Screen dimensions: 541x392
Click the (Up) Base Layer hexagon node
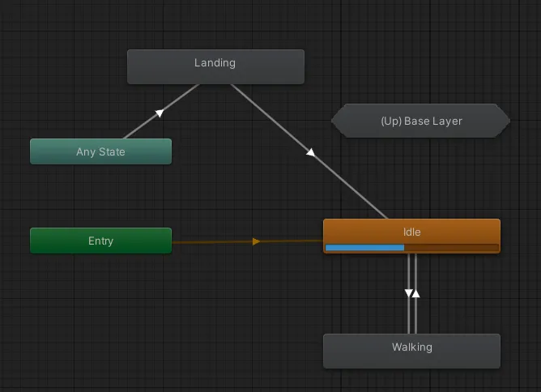click(x=420, y=121)
